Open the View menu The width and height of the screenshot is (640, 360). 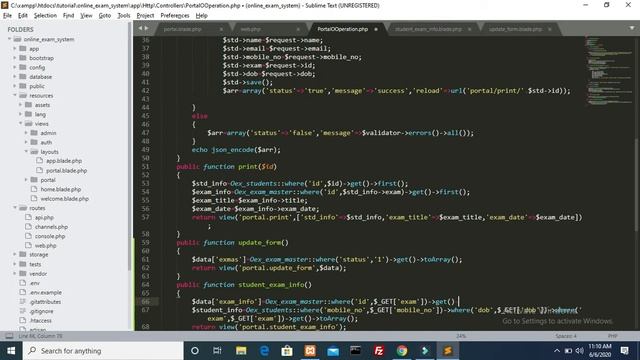click(x=86, y=16)
